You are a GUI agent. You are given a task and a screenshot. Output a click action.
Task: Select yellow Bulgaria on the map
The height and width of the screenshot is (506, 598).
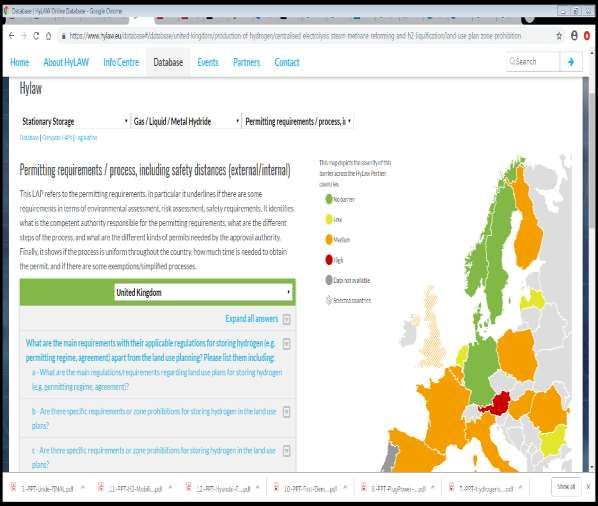tap(553, 441)
